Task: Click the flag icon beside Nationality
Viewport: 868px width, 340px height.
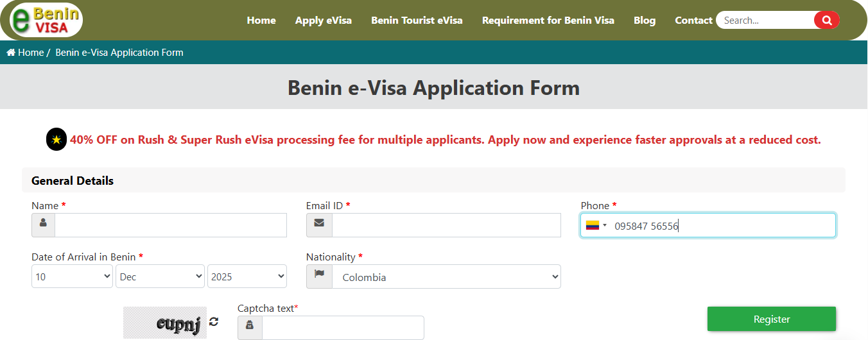Action: click(x=319, y=276)
